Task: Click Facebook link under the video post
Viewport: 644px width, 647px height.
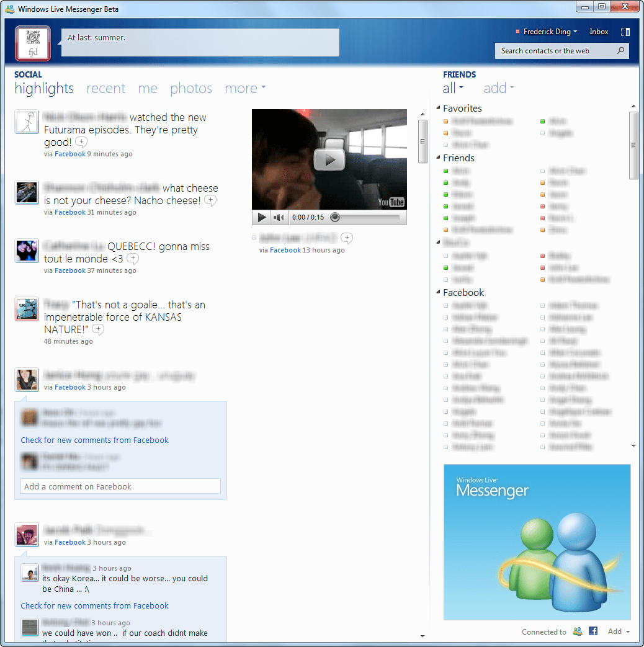Action: tap(285, 250)
